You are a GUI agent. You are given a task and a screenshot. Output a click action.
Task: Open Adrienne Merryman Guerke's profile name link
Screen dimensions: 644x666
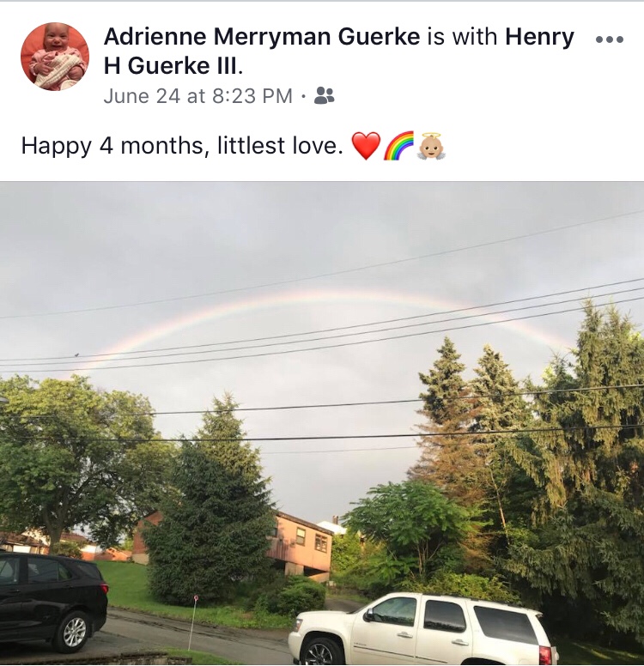tap(262, 36)
